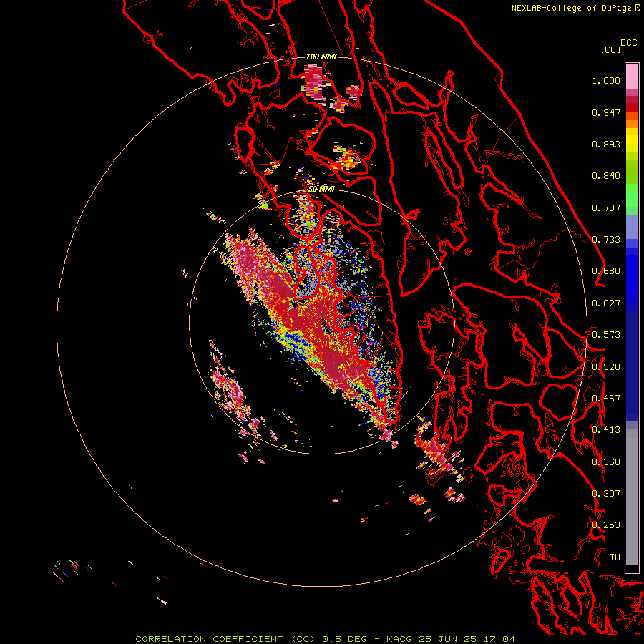Click the KACG station identifier in caption

(x=399, y=639)
